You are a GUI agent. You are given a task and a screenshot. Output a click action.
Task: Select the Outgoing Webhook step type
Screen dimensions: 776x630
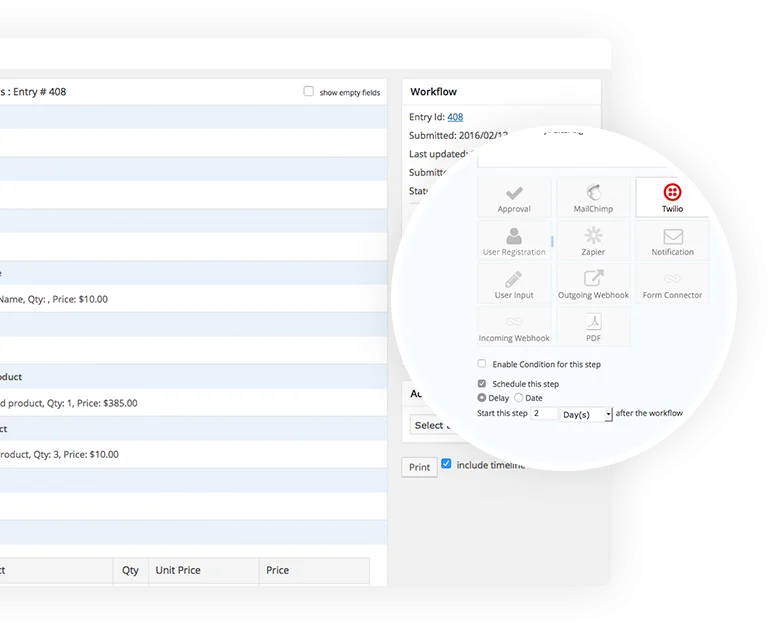[593, 284]
